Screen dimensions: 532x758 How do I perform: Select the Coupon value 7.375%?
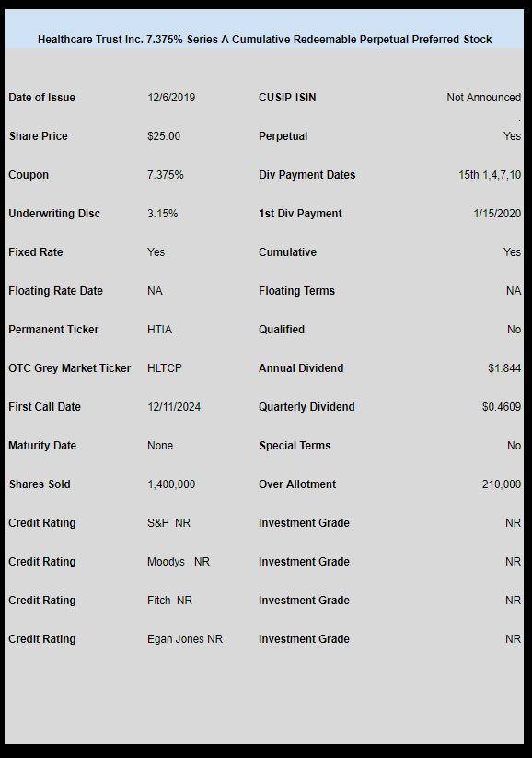(x=166, y=175)
